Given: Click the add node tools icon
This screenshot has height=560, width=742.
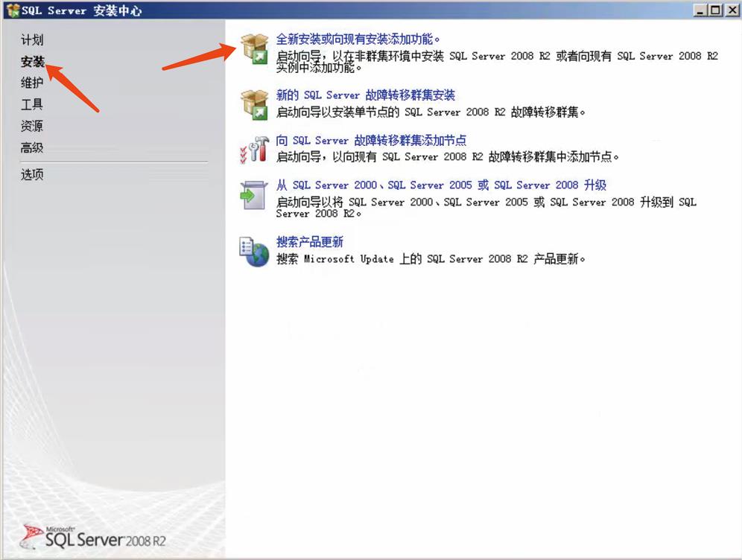Looking at the screenshot, I should (x=255, y=149).
